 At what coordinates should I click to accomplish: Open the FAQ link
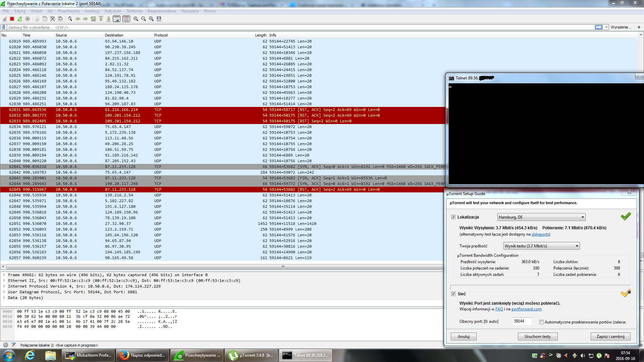click(x=499, y=309)
